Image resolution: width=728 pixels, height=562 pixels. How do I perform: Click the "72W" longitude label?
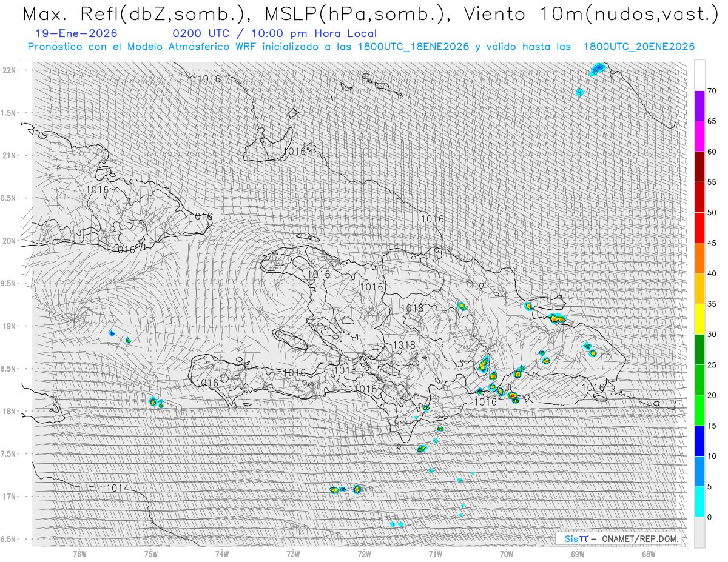[x=364, y=553]
